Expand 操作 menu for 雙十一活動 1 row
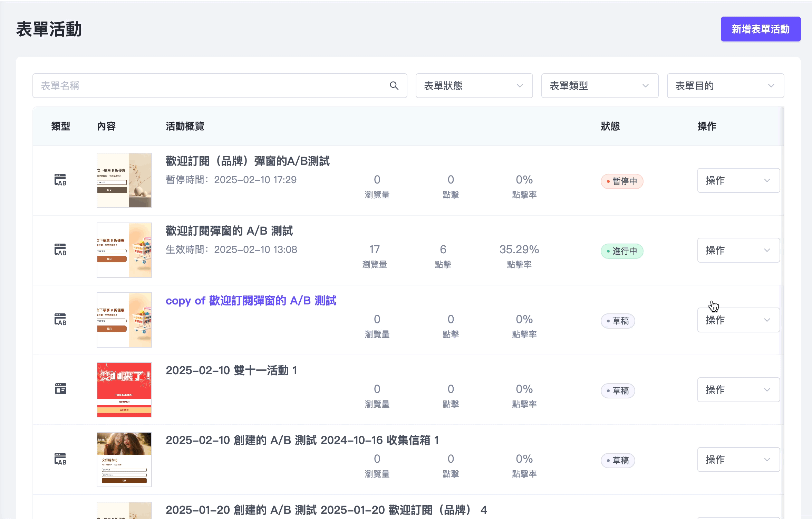This screenshot has height=519, width=812. tap(738, 390)
